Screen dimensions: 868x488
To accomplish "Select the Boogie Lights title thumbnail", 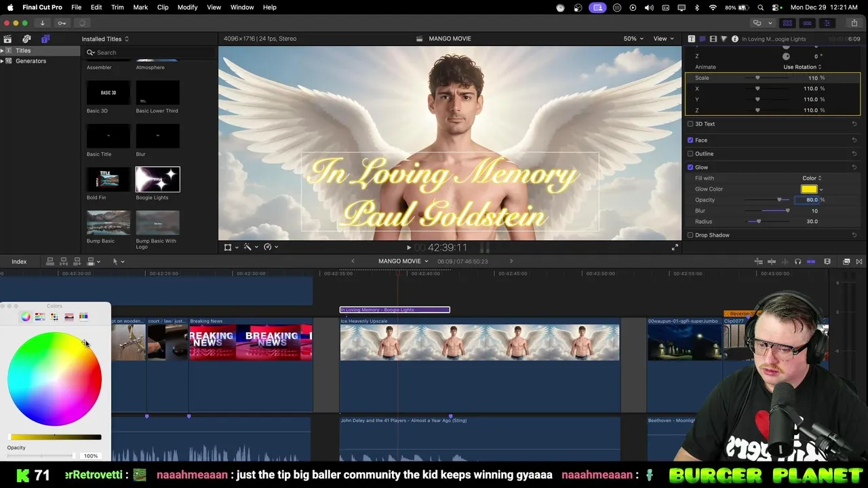I will coord(157,179).
